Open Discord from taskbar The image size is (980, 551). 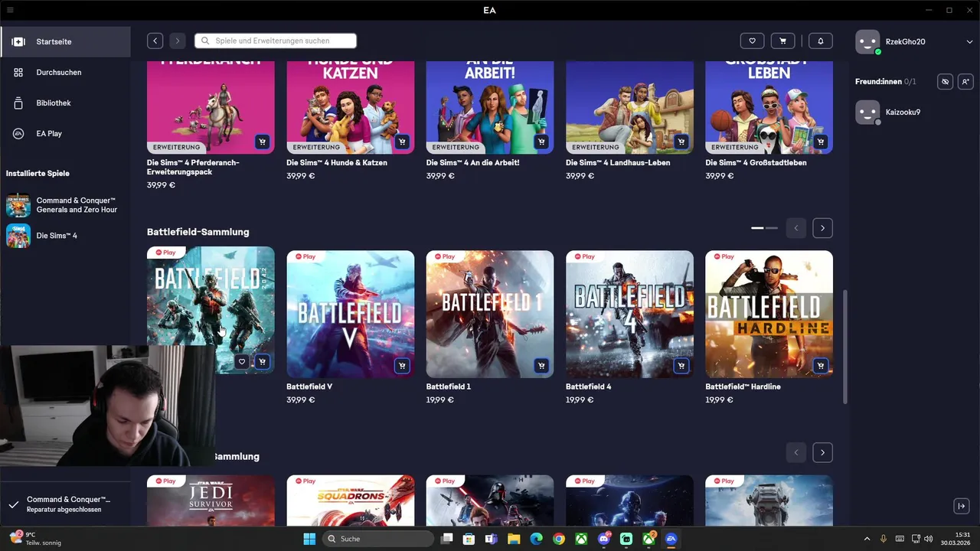pos(604,539)
